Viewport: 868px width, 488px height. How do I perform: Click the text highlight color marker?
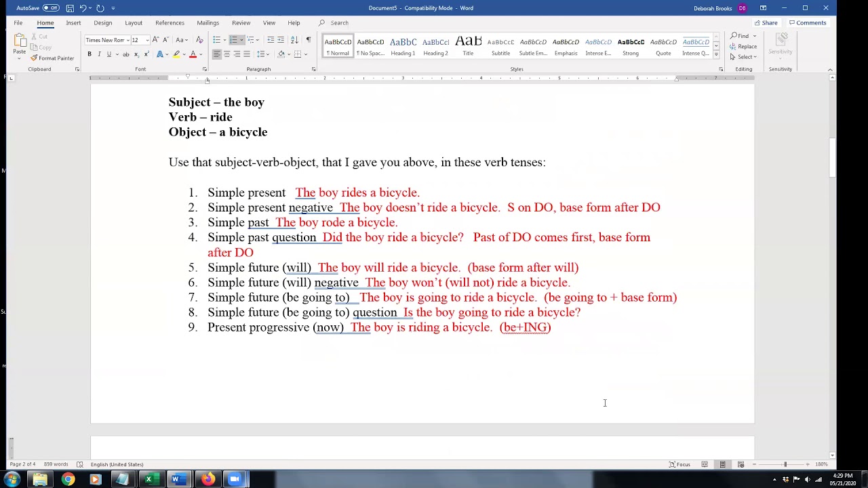176,54
